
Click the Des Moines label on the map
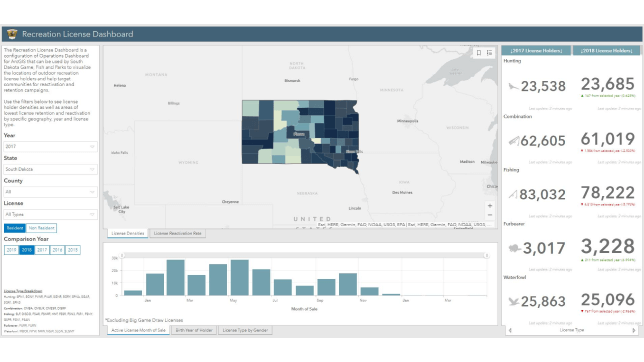tap(402, 192)
